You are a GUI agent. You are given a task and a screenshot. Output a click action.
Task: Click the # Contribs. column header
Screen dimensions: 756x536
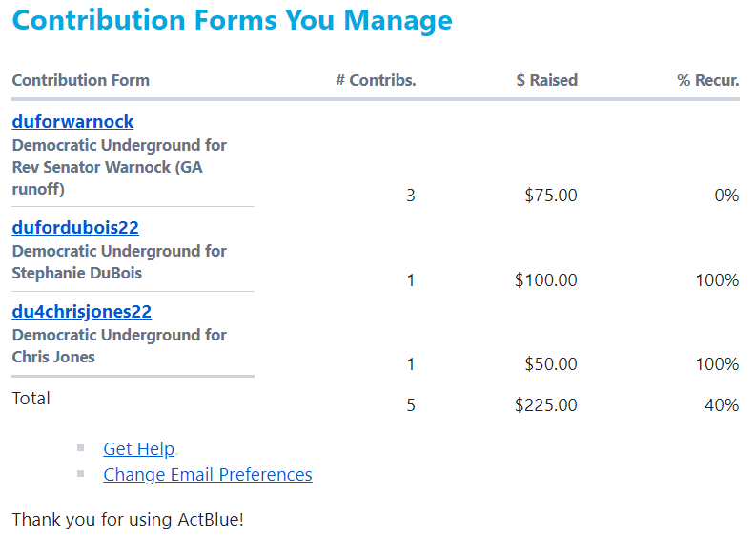(376, 80)
